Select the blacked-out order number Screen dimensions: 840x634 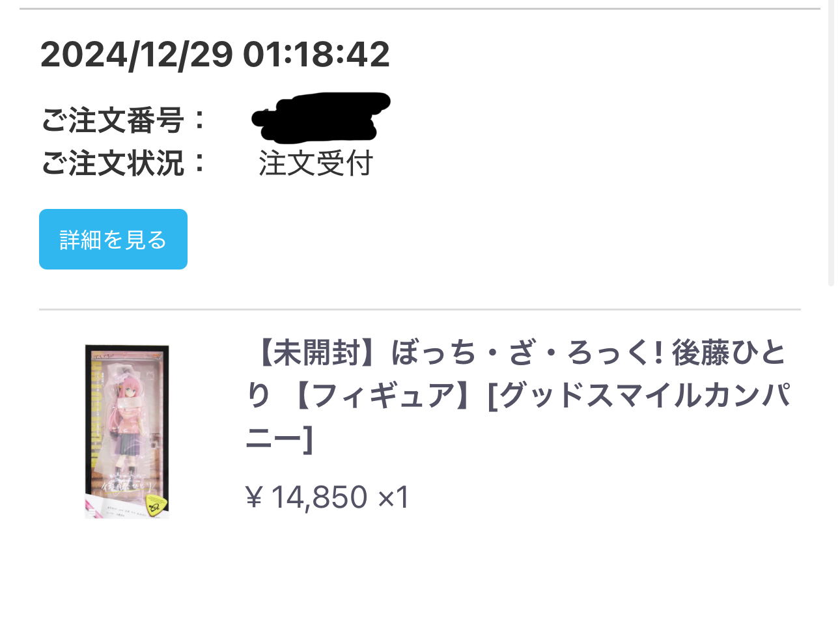pyautogui.click(x=321, y=117)
